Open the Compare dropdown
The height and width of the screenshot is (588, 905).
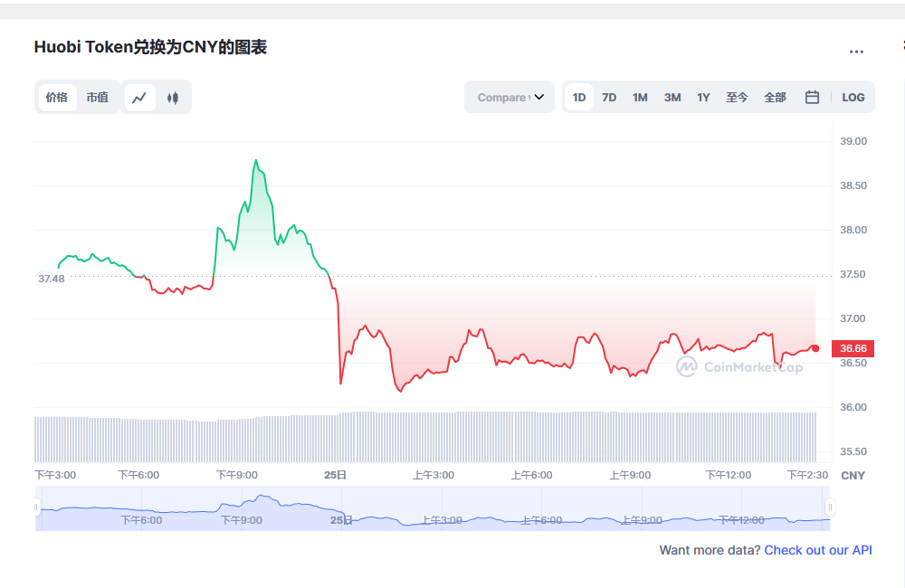point(510,97)
